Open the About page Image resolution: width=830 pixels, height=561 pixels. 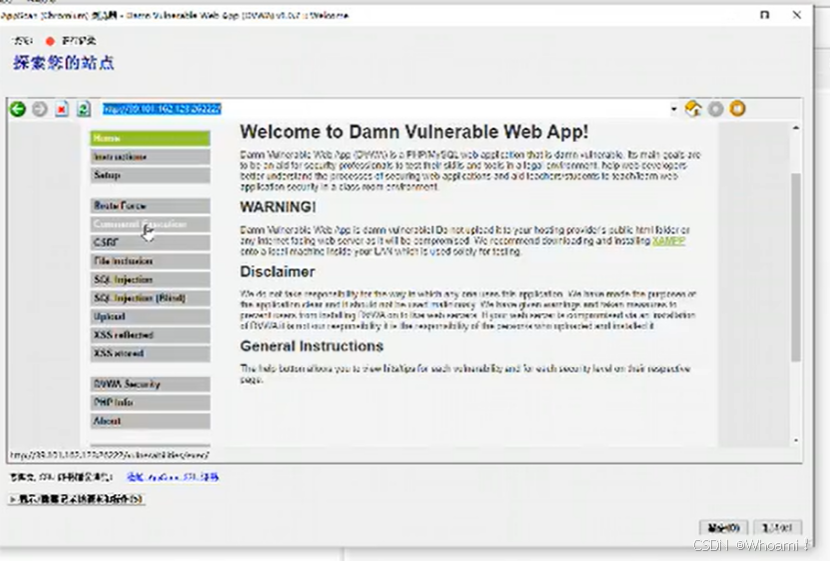150,421
